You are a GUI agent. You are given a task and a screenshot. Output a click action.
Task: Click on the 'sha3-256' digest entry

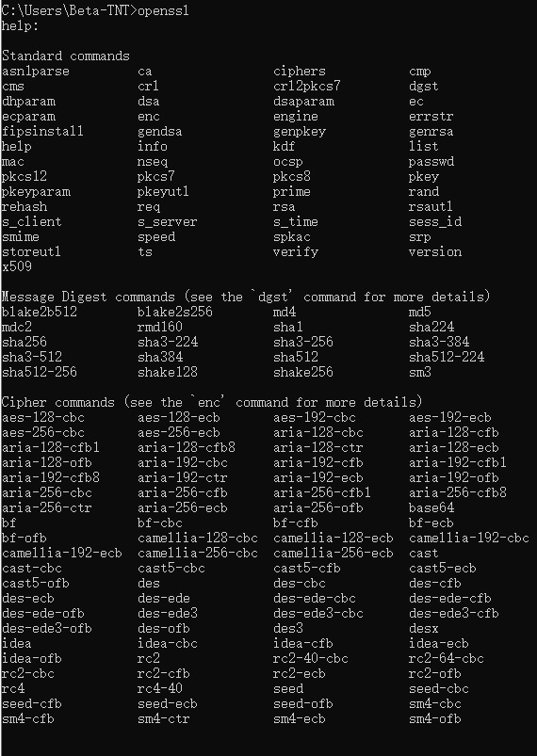click(x=303, y=342)
